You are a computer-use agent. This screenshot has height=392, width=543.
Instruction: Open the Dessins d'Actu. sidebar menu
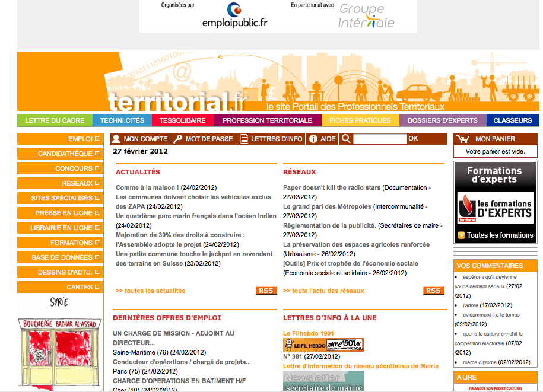61,273
